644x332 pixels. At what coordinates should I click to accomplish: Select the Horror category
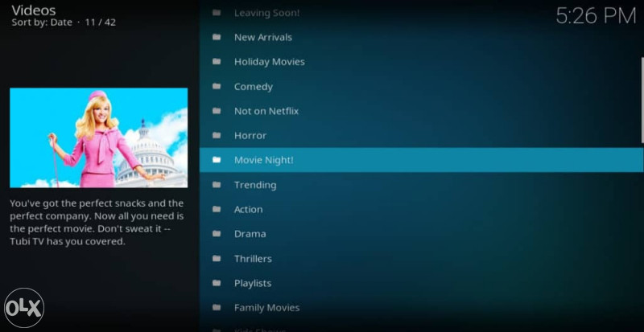coord(420,135)
